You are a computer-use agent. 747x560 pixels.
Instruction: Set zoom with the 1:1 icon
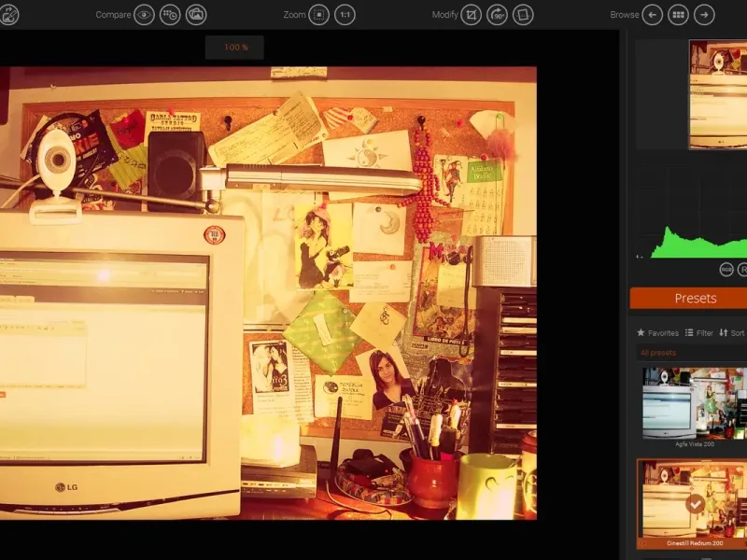click(x=345, y=15)
